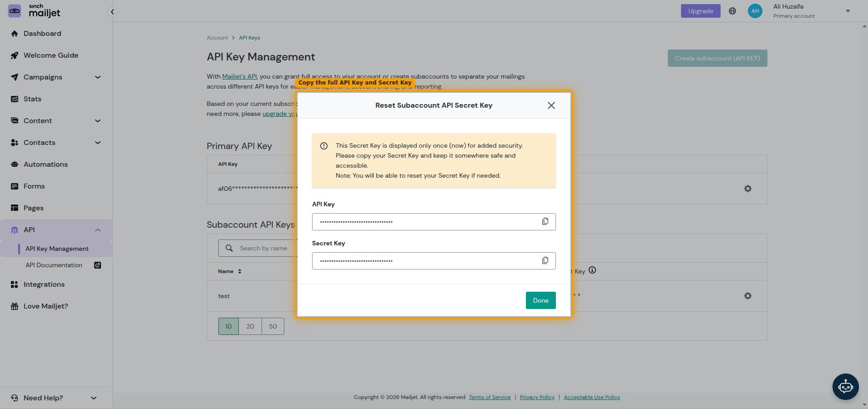Click the warning info icon in the notice
Image resolution: width=868 pixels, height=409 pixels.
tap(324, 146)
